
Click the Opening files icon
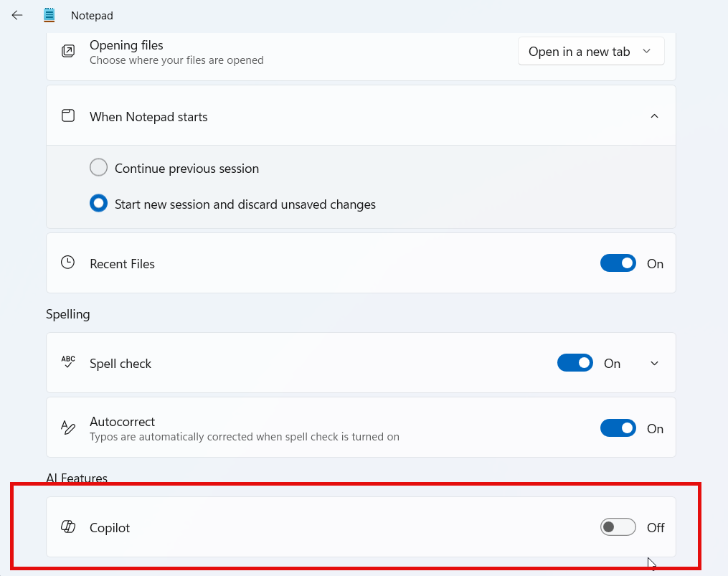(x=67, y=51)
